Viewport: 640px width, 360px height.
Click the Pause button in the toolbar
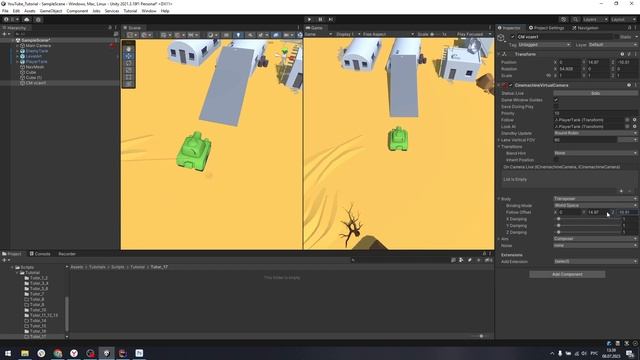click(320, 19)
